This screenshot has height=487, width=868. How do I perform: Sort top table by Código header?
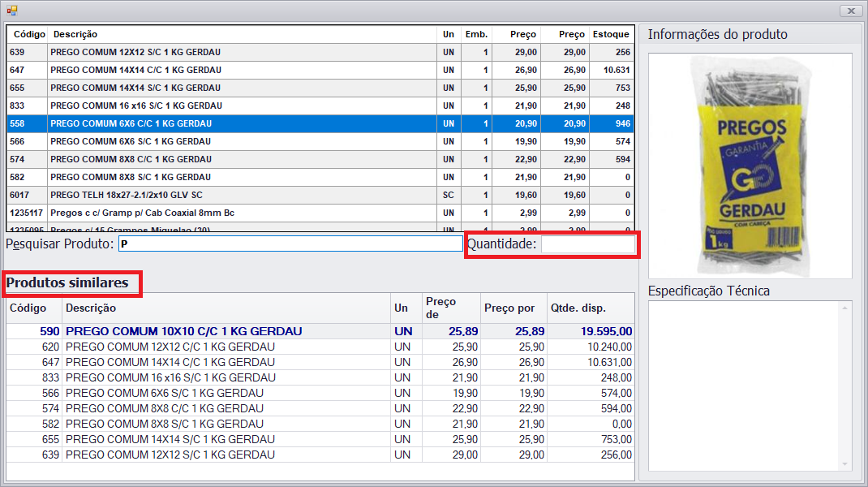pyautogui.click(x=27, y=34)
